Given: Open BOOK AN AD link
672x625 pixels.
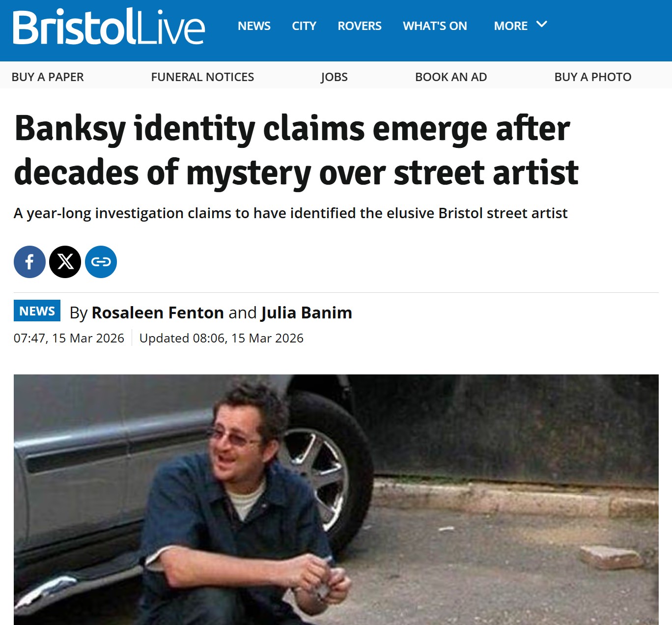Looking at the screenshot, I should point(451,77).
